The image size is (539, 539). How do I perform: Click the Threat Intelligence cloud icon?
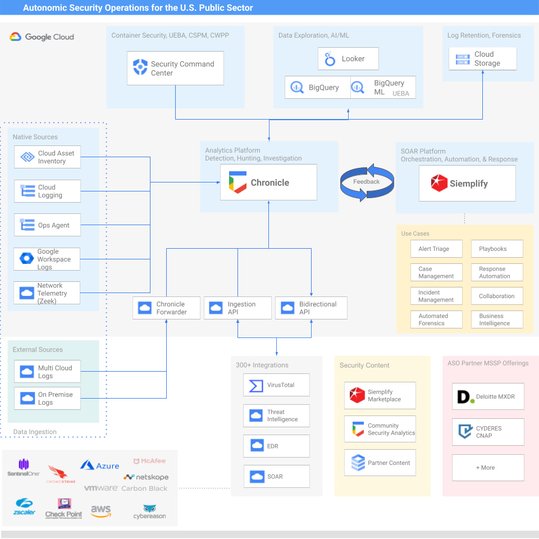tap(256, 416)
